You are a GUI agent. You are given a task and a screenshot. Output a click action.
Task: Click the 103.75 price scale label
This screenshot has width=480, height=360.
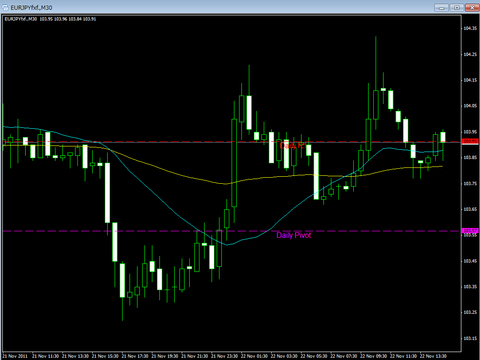(x=470, y=183)
